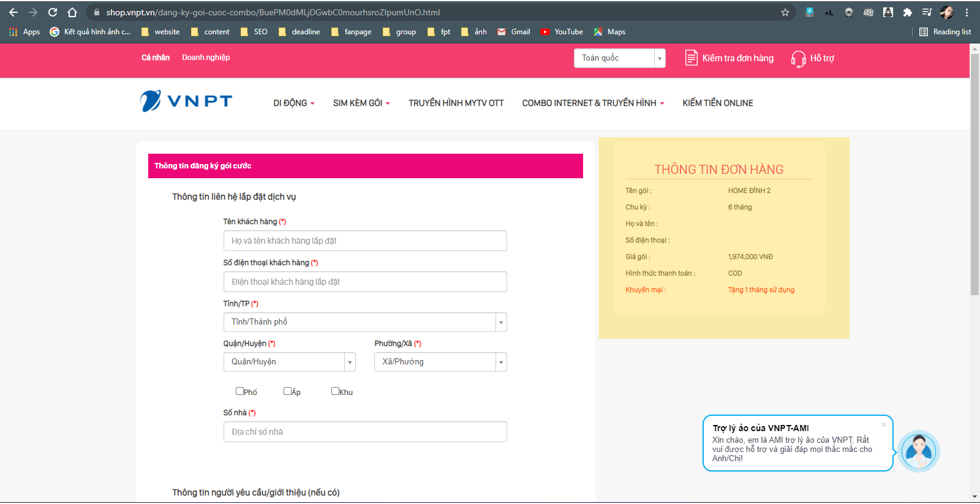Reload the page with the refresh icon
Screen dimensions: 980x504
tap(53, 12)
